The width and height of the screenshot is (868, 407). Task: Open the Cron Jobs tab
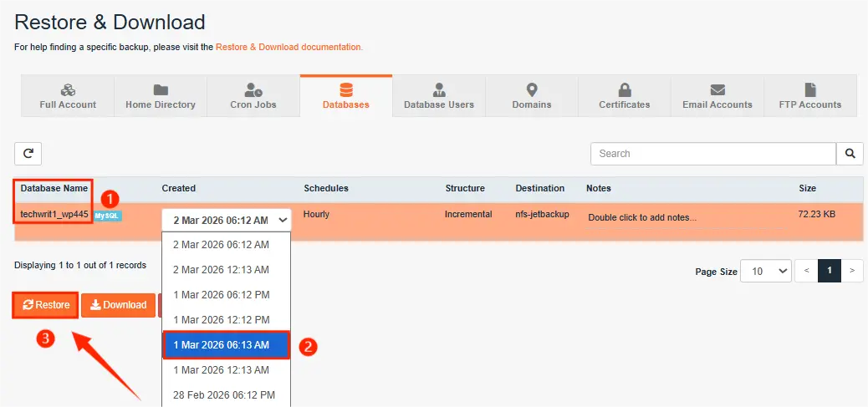coord(253,96)
